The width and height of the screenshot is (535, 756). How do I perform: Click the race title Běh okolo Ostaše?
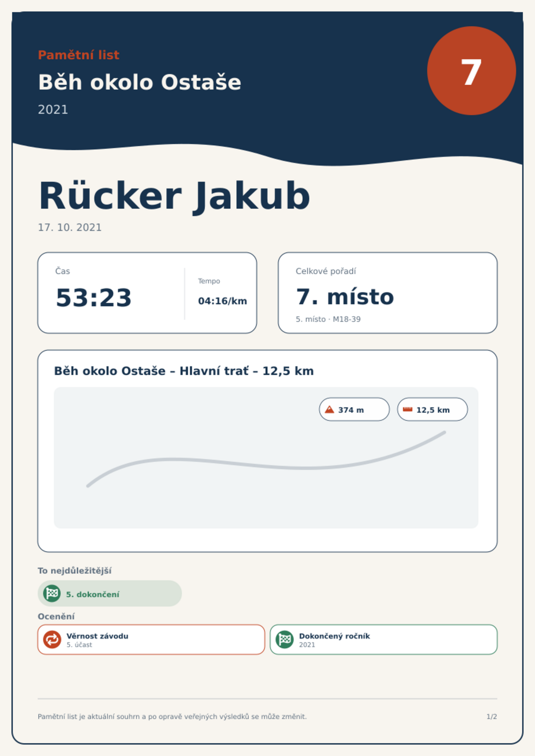(139, 82)
